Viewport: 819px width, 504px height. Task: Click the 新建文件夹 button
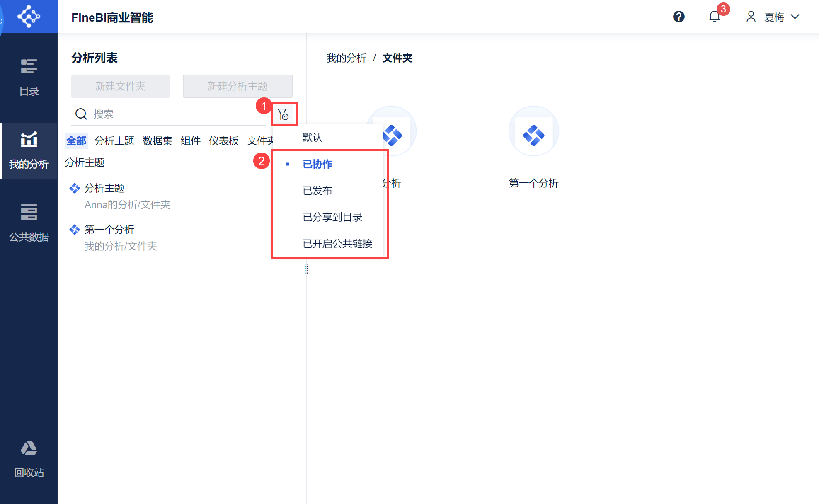pos(120,86)
